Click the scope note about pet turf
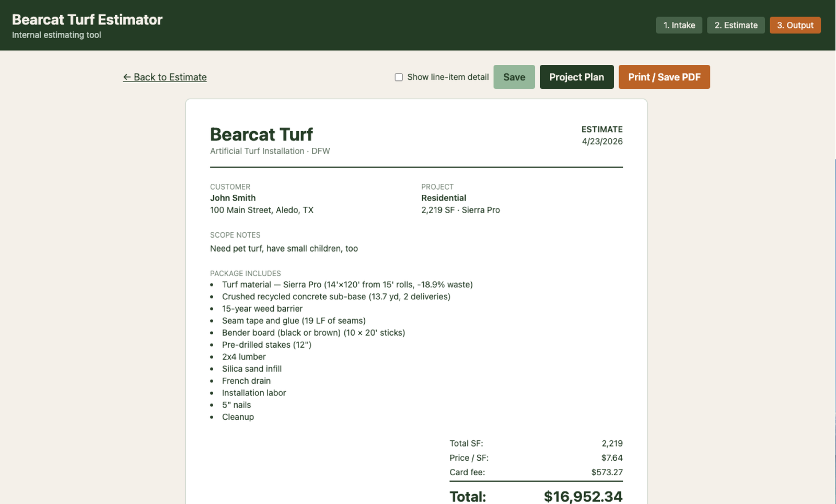Screen dimensions: 836x504 point(284,248)
